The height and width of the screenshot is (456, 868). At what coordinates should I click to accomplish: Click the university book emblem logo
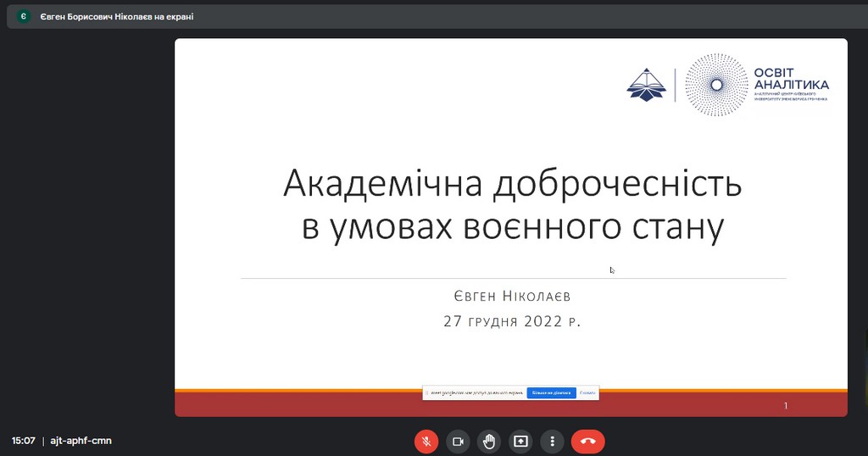point(647,85)
